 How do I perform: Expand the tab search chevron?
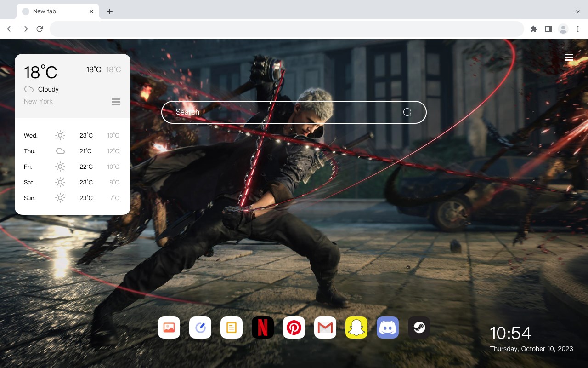pyautogui.click(x=578, y=11)
